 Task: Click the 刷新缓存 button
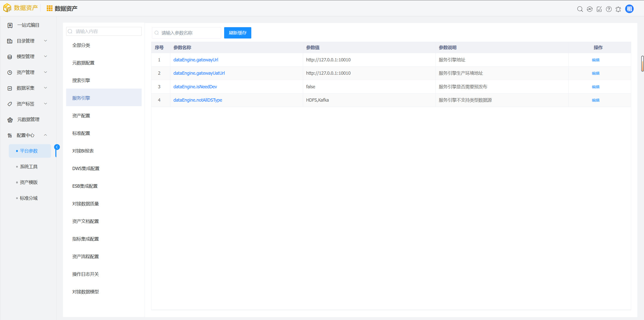click(x=237, y=33)
